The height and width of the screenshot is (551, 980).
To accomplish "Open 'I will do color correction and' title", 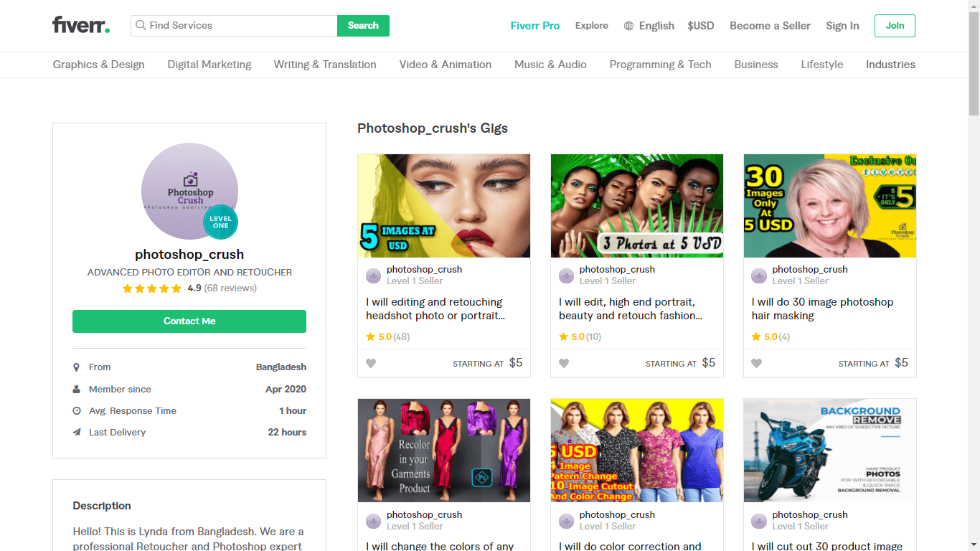I will pos(630,546).
